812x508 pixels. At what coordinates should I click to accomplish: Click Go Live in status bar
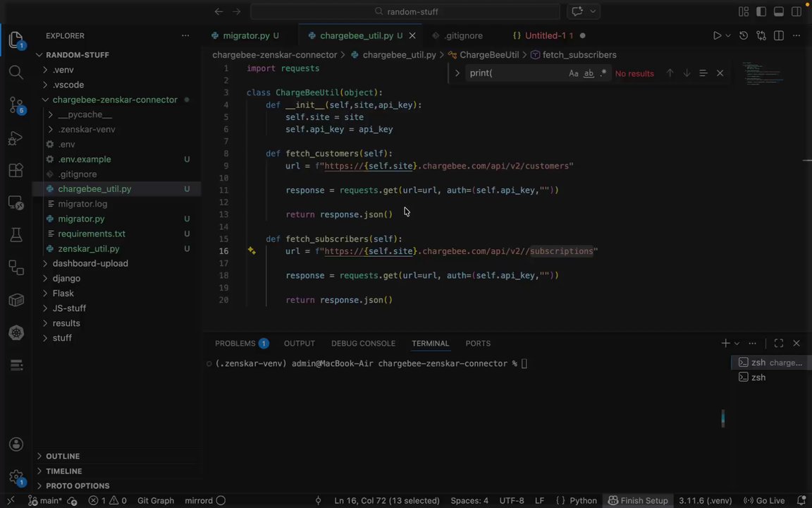764,500
